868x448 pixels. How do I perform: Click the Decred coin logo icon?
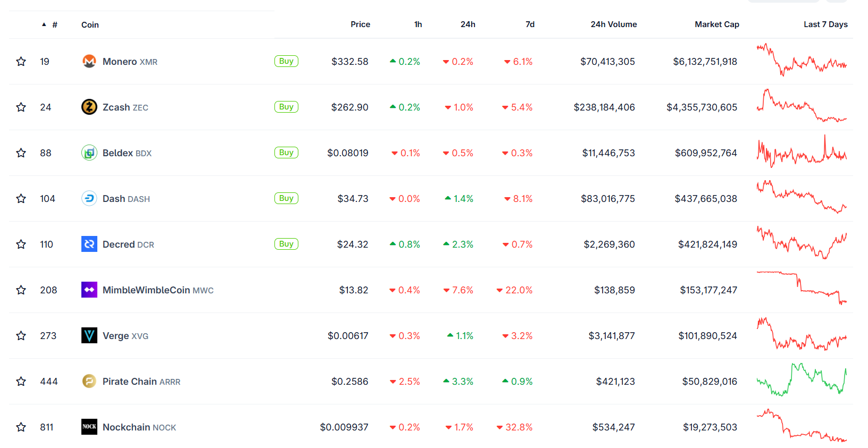pos(89,244)
